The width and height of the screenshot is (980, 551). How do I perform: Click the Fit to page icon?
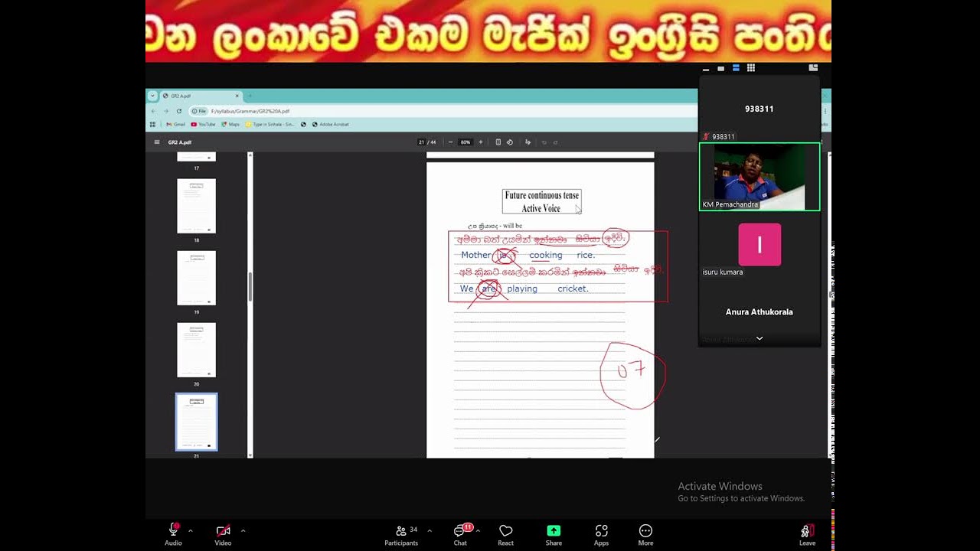pos(498,142)
